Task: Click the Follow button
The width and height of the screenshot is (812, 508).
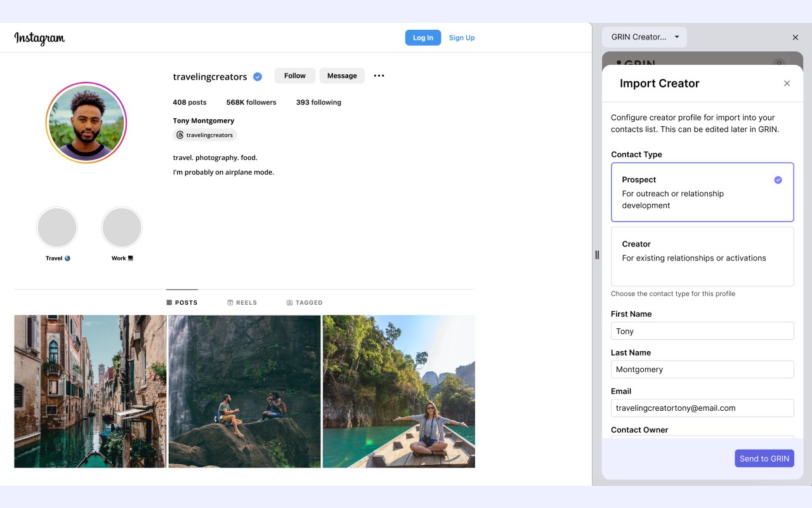Action: (295, 76)
